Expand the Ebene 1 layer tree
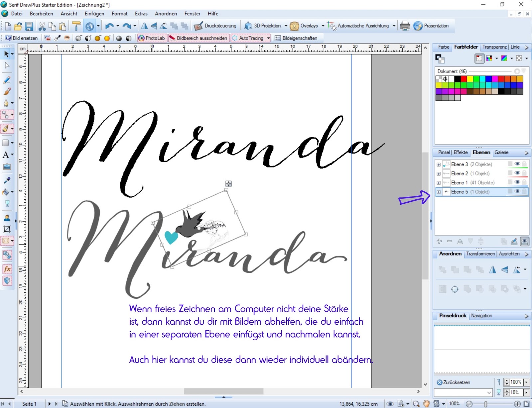Viewport: 532px width, 408px height. click(439, 183)
